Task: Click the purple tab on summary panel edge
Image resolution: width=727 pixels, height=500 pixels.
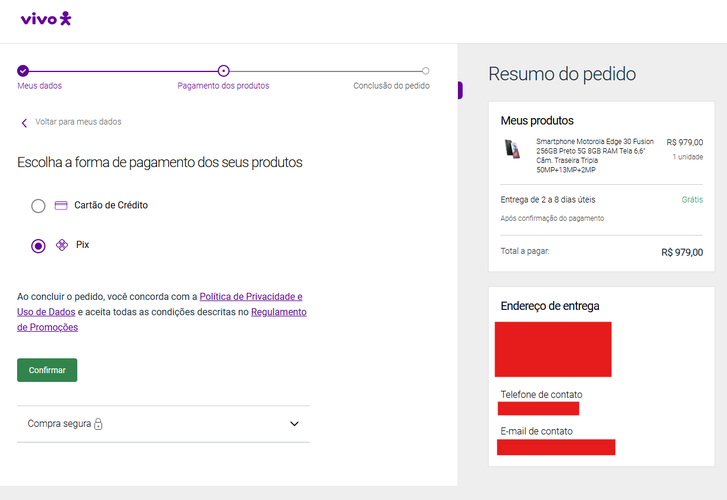Action: pyautogui.click(x=460, y=90)
